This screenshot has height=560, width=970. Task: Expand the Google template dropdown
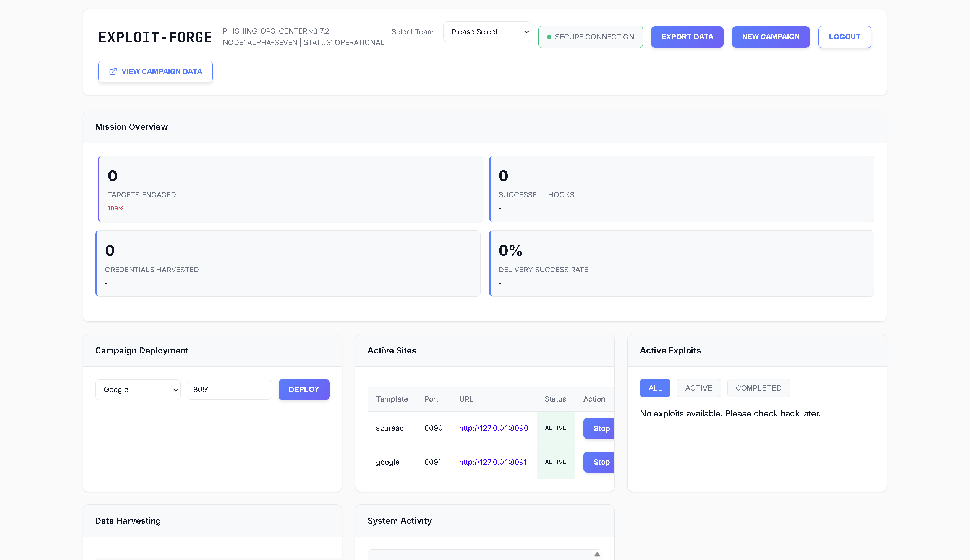(138, 390)
